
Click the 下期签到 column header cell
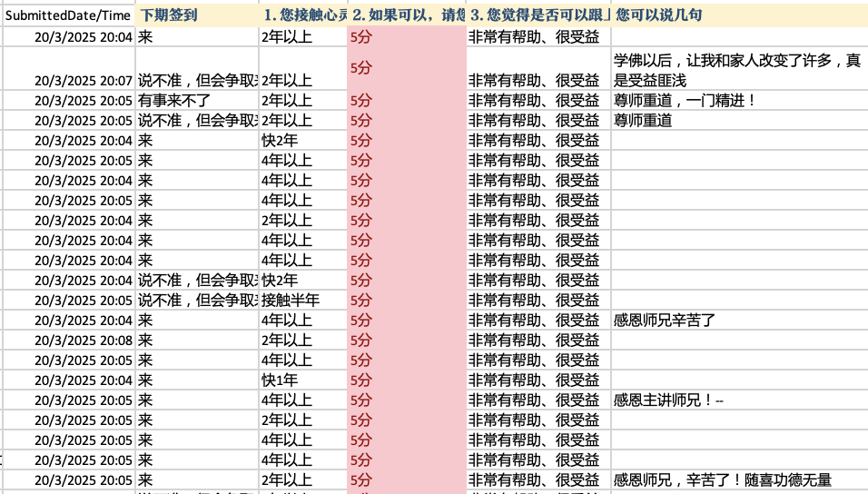[x=196, y=15]
